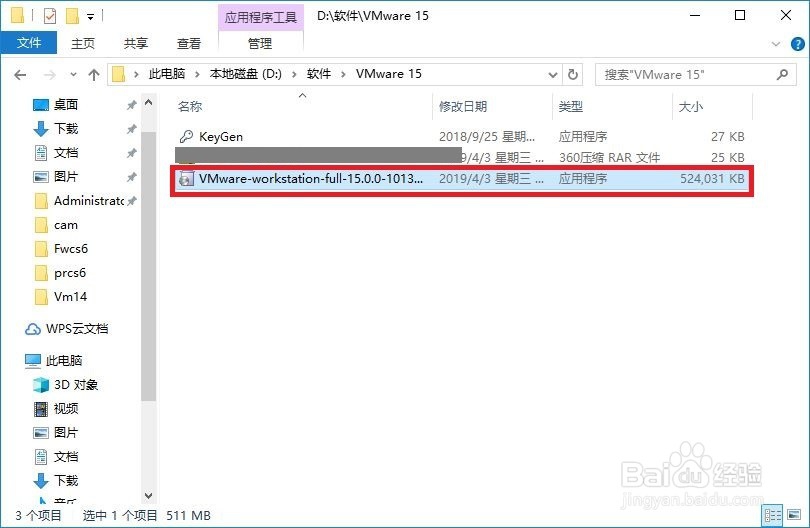Expand the chevron after 软件 breadcrumb
This screenshot has height=528, width=810.
tap(343, 74)
